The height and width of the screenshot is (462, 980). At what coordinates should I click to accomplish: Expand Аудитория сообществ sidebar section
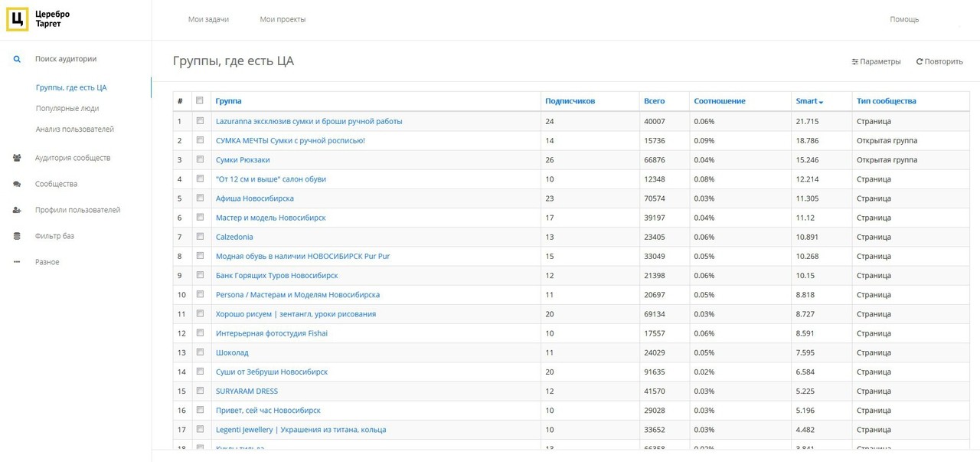pos(73,158)
